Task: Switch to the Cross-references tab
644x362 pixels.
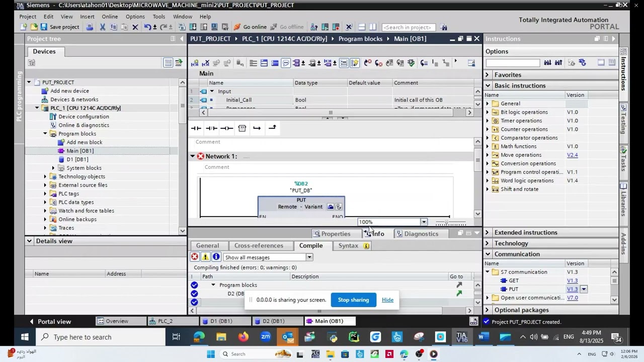Action: tap(259, 245)
